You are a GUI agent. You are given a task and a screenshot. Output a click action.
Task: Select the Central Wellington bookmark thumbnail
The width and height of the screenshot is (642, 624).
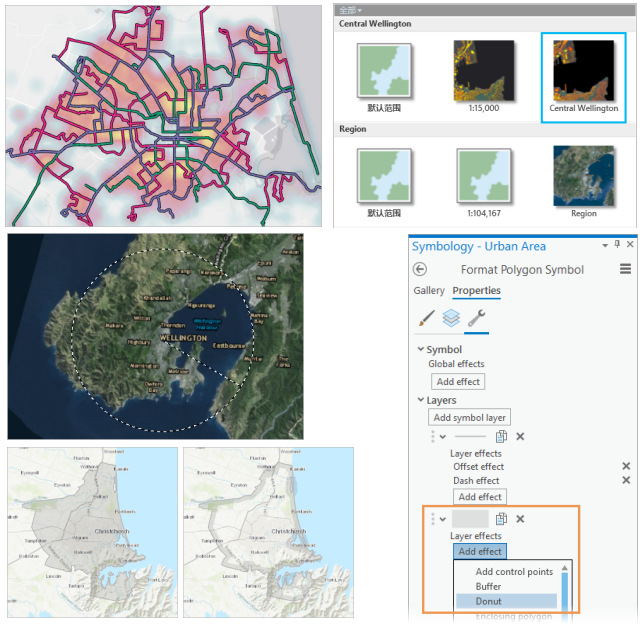pyautogui.click(x=583, y=70)
